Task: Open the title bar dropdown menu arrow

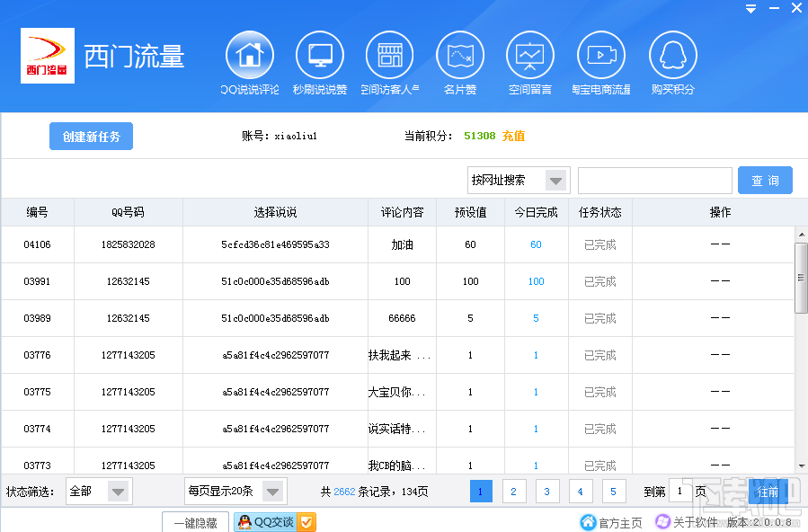Action: click(750, 8)
